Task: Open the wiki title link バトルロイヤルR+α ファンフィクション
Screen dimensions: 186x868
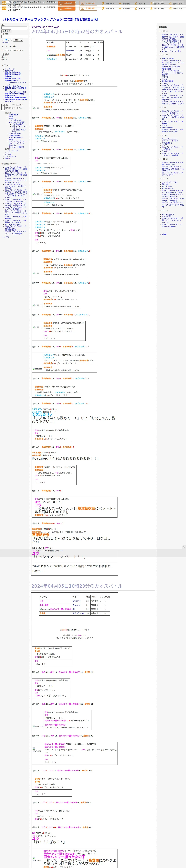Action: [50, 20]
